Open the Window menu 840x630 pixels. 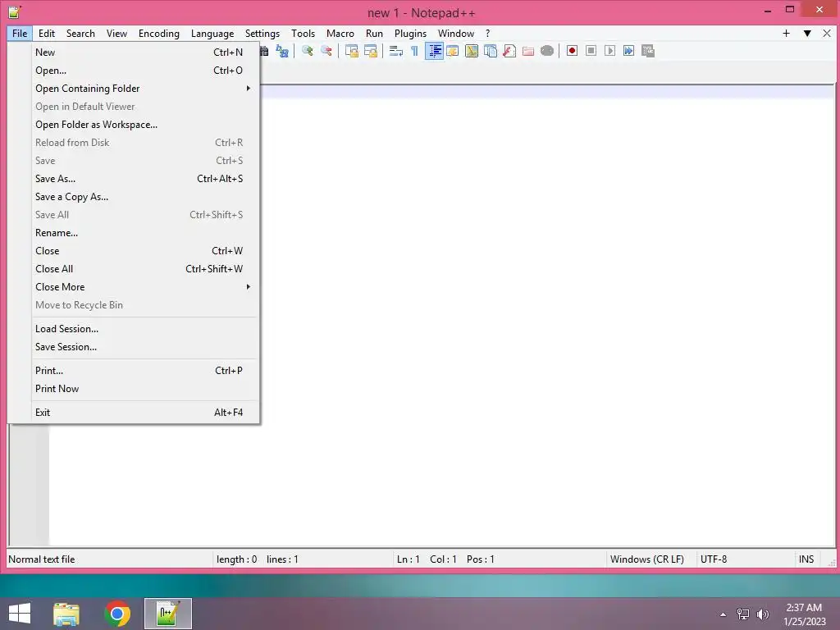click(456, 33)
